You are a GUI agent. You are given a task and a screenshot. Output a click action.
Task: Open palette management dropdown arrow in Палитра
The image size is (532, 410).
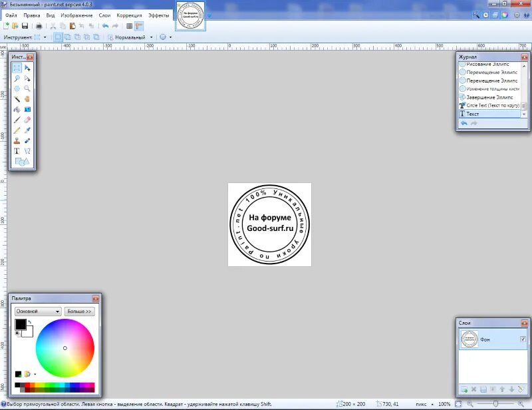coord(35,374)
